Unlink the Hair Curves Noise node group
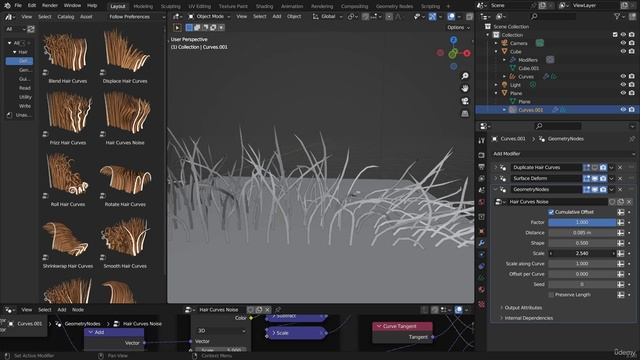640x360 pixels. coord(629,202)
